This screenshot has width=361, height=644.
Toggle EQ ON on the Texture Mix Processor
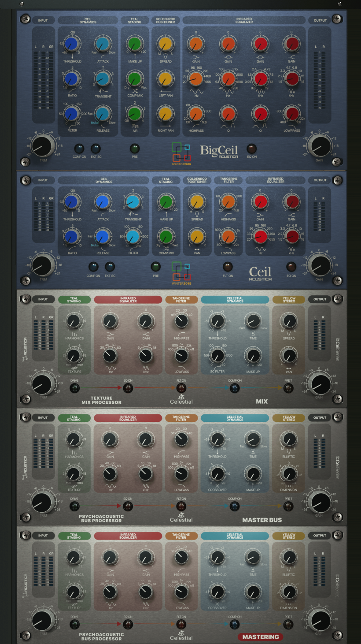coord(128,388)
